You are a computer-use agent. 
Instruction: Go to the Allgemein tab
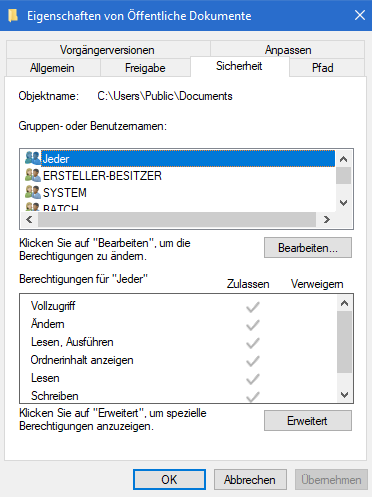point(52,68)
